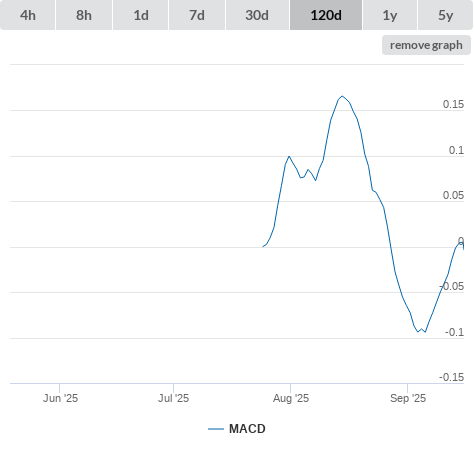
Task: Click the Jul '25 x-axis label
Action: (x=173, y=398)
